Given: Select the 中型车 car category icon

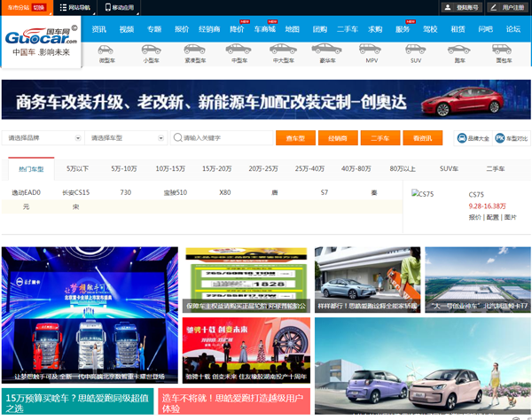Looking at the screenshot, I should [x=239, y=49].
